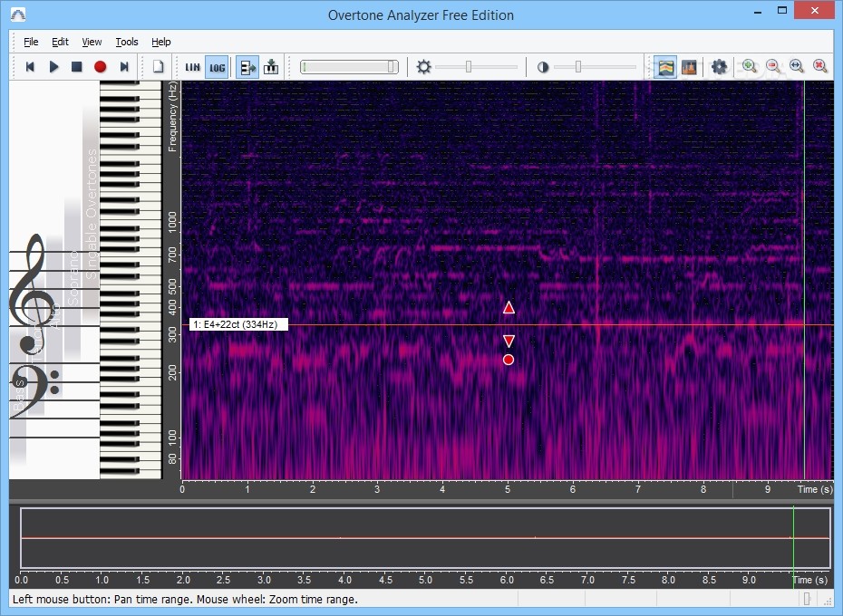Viewport: 843px width, 616px height.
Task: Close the Overtone Analyzer window
Action: [815, 11]
